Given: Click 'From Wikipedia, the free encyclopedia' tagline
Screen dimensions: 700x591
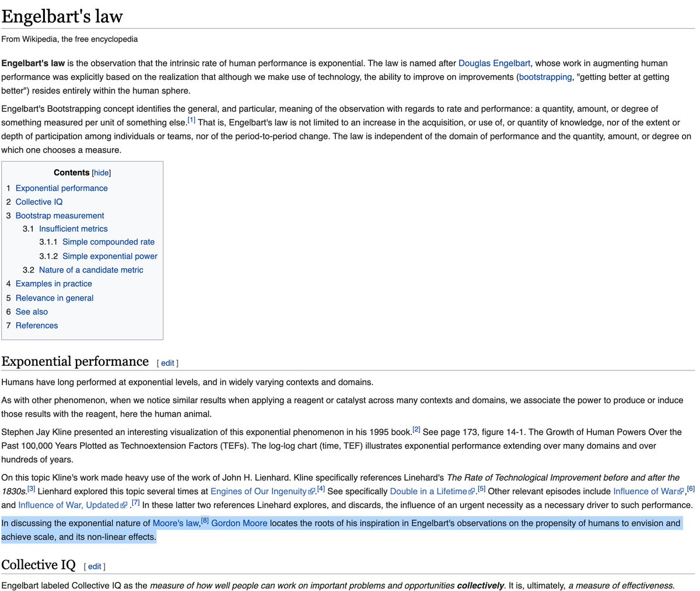Looking at the screenshot, I should [69, 39].
